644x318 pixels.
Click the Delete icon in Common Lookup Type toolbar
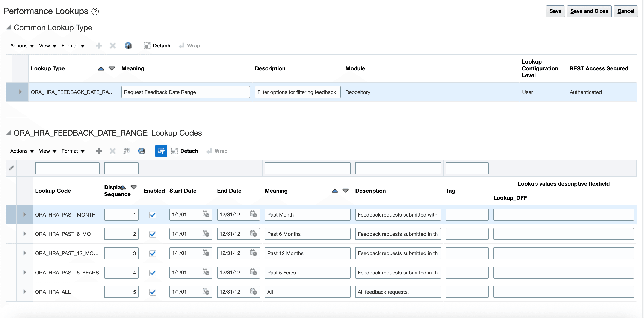(x=113, y=45)
